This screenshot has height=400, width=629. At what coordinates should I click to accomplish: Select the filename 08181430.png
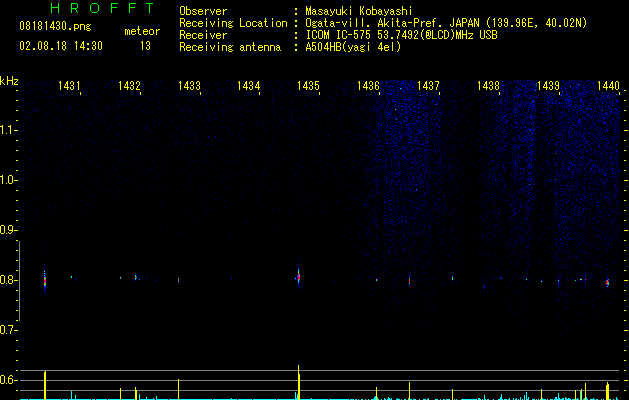pyautogui.click(x=55, y=27)
